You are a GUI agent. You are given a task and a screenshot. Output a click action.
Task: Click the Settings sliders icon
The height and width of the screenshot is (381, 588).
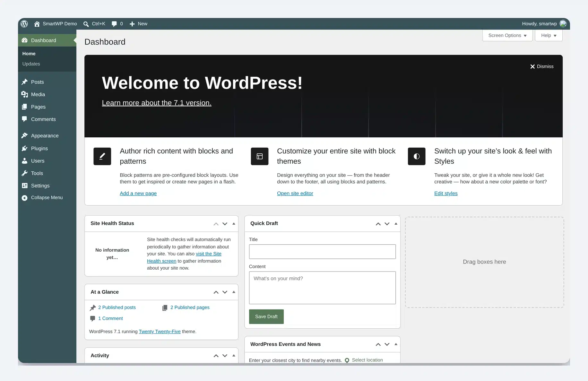(25, 186)
